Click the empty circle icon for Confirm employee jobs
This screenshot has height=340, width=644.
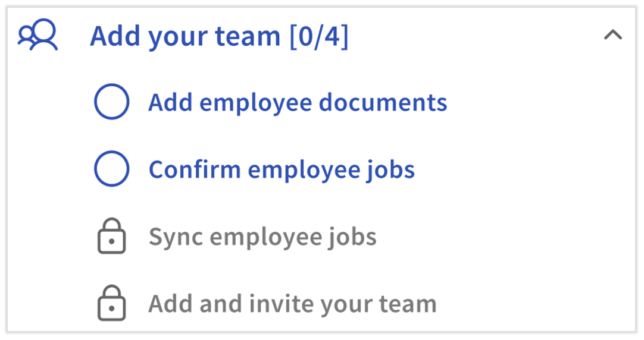111,169
